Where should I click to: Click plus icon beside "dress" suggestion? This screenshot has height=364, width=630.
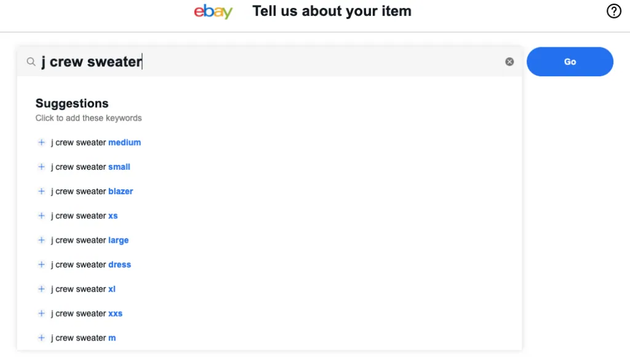(42, 265)
